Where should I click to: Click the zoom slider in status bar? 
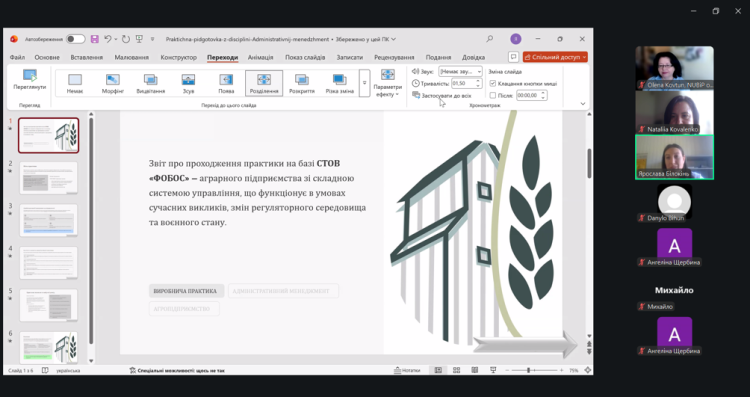click(x=533, y=370)
